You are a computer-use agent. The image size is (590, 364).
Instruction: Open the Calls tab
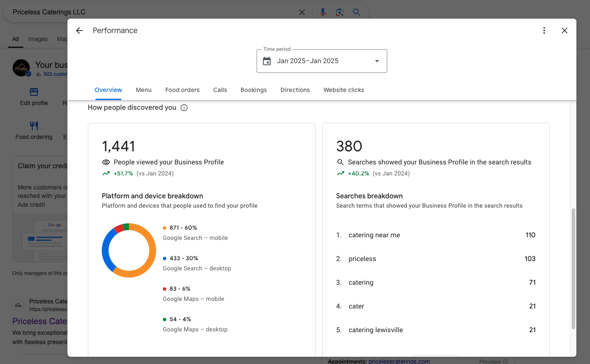pyautogui.click(x=220, y=90)
